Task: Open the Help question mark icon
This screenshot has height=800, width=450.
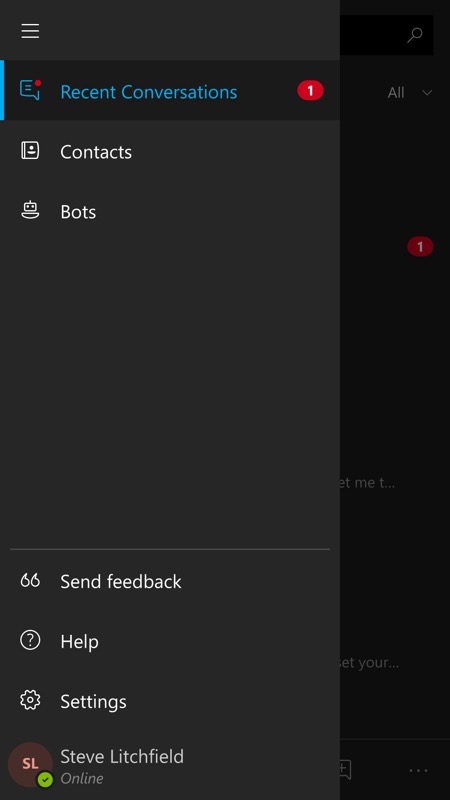Action: (30, 640)
